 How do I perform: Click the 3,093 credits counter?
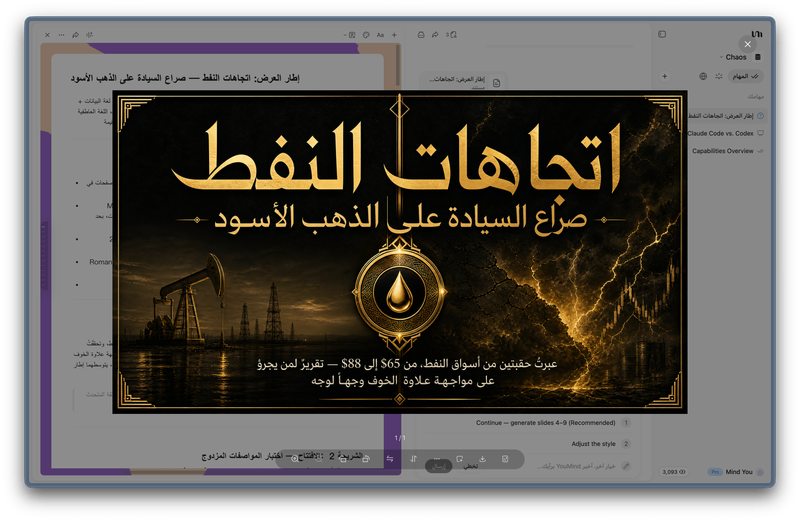674,472
